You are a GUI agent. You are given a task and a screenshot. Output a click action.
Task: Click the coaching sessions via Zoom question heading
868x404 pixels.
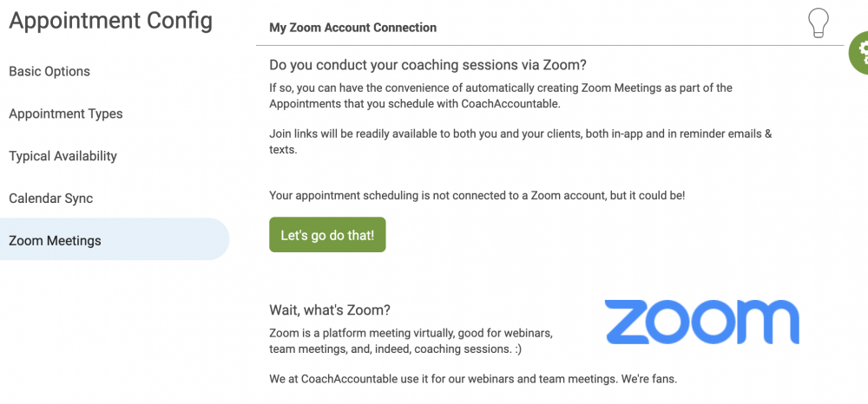[427, 65]
